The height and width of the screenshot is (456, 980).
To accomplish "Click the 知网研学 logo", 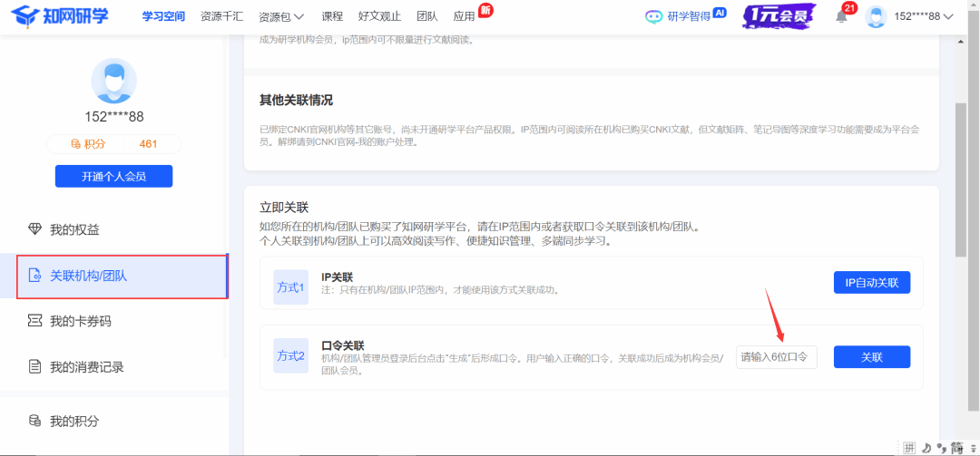I will point(62,16).
